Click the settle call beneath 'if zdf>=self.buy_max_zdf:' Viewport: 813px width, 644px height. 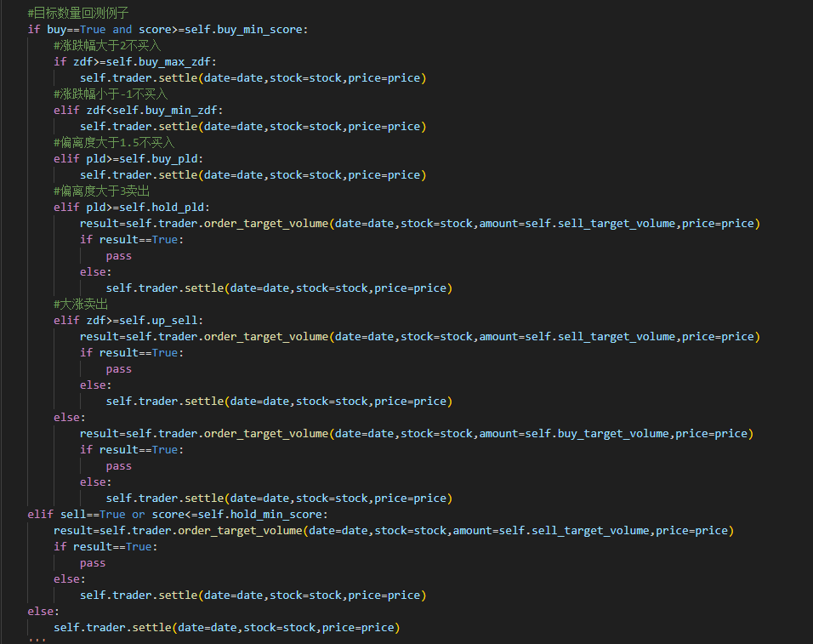pos(253,77)
